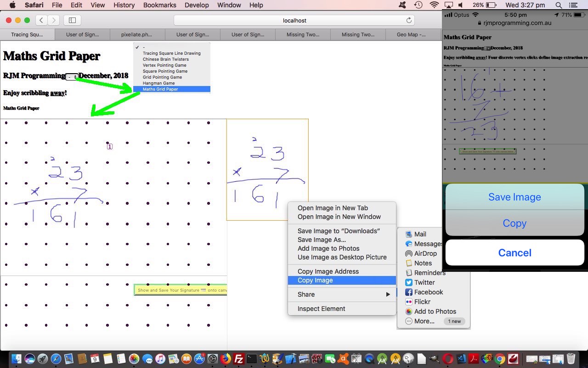
Task: Select Maths Grid Paper in dropdown list
Action: click(x=171, y=89)
